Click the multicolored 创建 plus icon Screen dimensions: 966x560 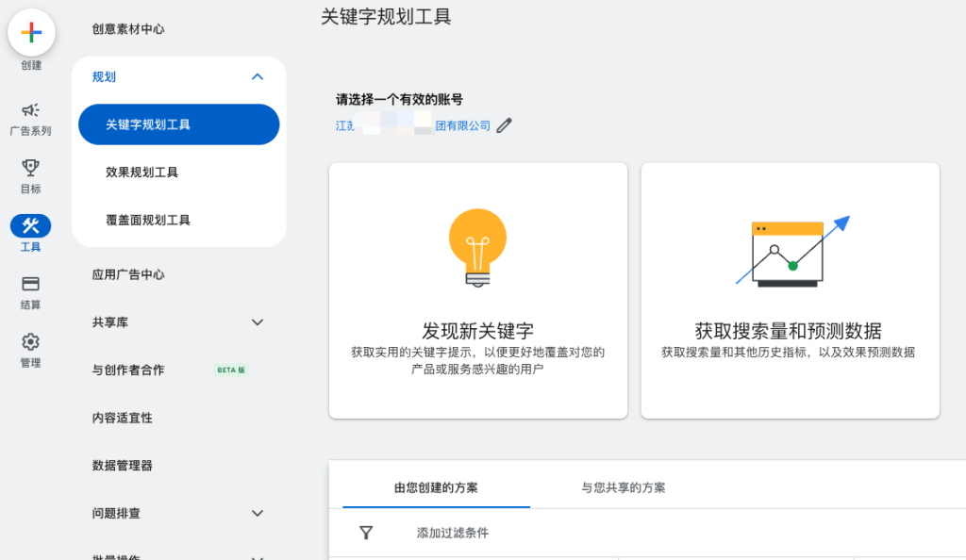(31, 31)
